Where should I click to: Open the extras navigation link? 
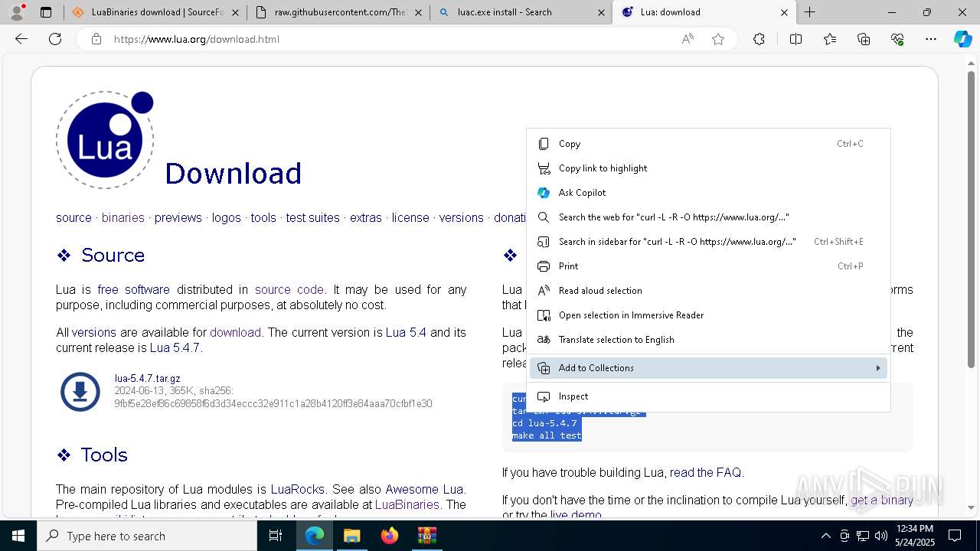coord(366,218)
